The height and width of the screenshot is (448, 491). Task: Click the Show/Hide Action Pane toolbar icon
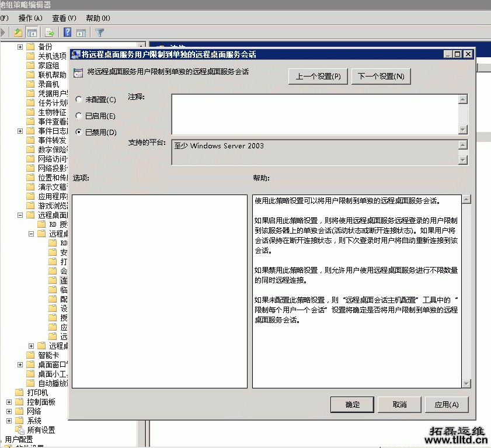point(81,32)
